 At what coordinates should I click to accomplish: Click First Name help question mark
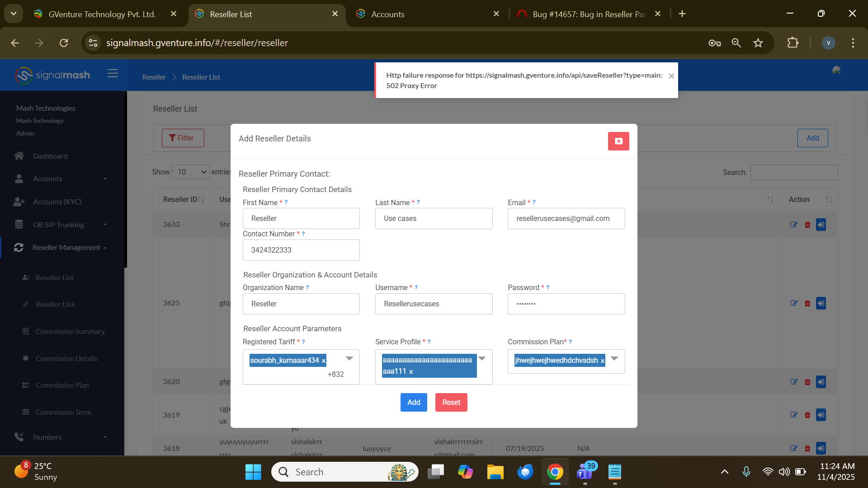pos(286,202)
